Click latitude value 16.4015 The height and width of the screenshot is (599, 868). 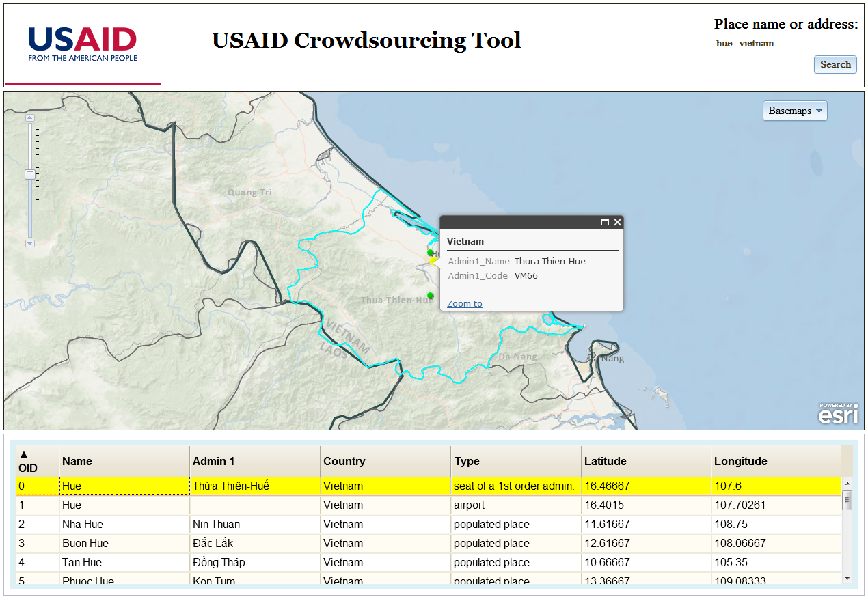click(x=646, y=505)
